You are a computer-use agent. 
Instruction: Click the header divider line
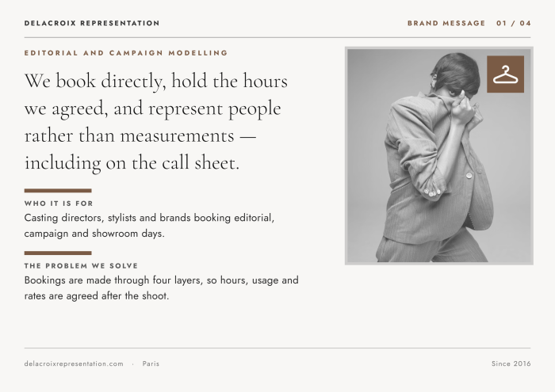[x=277, y=37]
